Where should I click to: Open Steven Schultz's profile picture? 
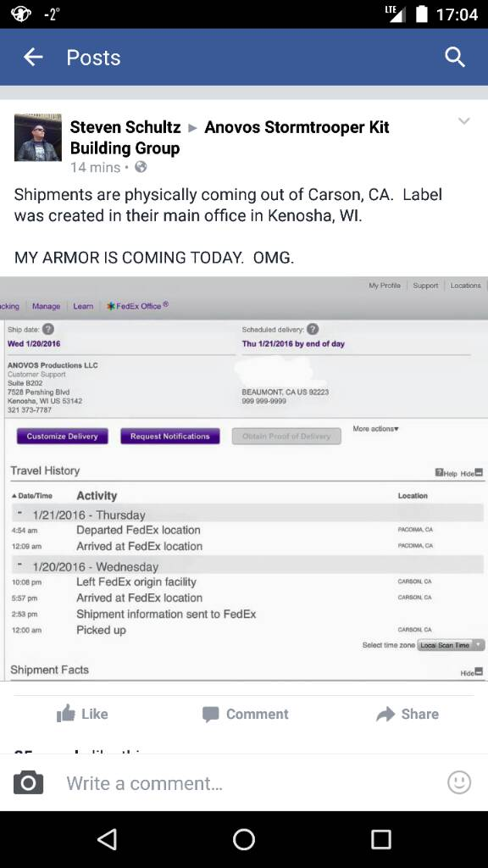pos(37,137)
